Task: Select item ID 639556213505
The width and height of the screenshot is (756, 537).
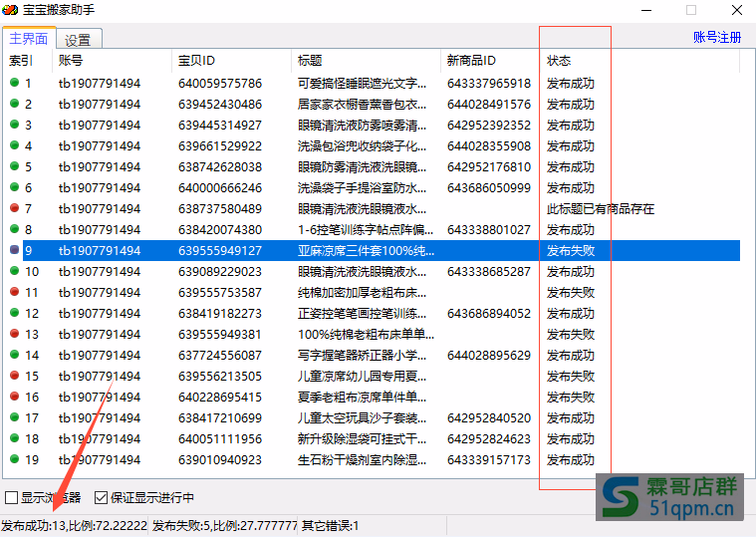Action: [x=220, y=376]
